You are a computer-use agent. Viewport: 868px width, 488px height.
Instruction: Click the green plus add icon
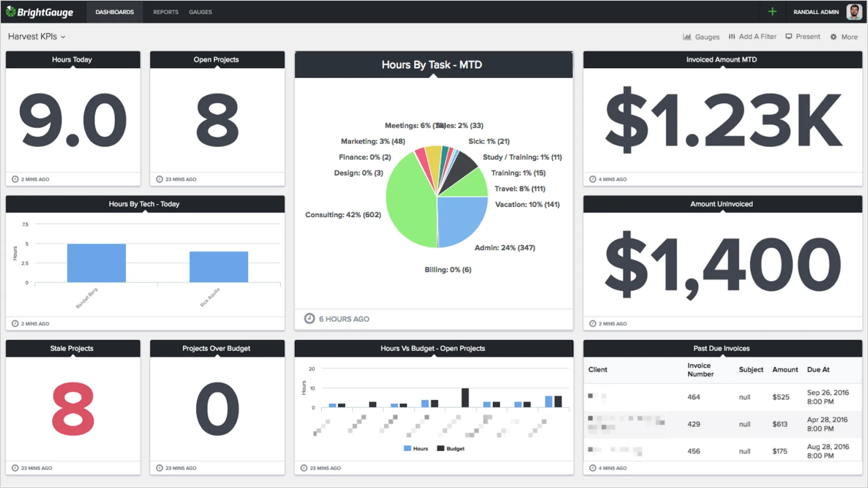(772, 11)
